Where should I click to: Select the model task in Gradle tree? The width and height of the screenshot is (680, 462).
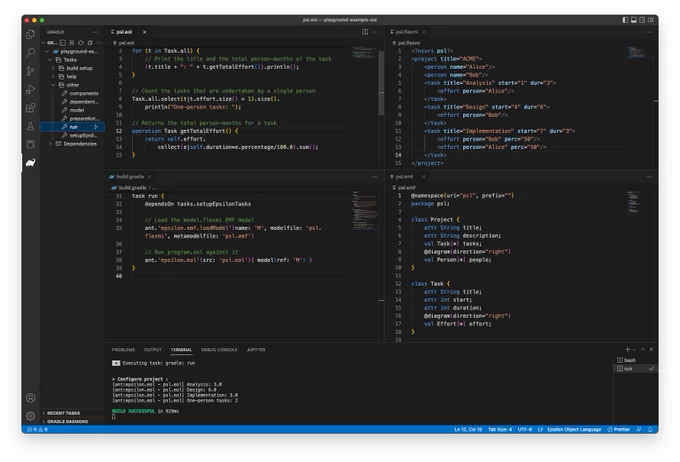76,110
